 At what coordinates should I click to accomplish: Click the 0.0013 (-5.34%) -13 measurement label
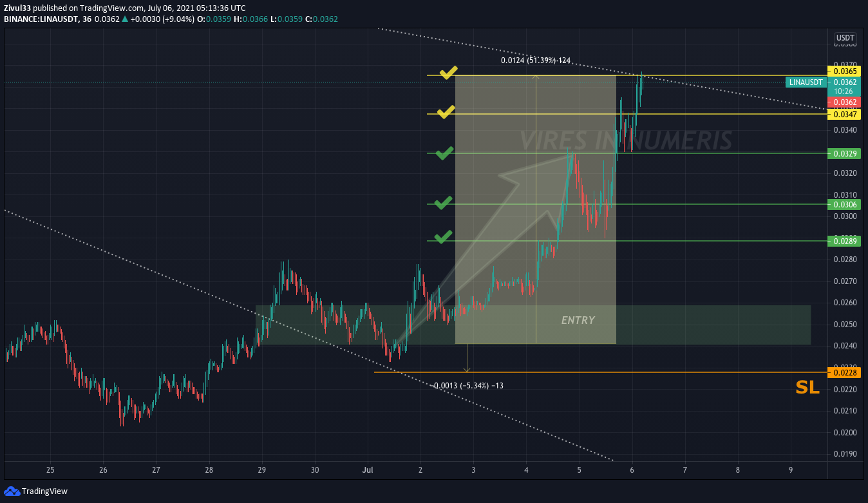[x=468, y=385]
